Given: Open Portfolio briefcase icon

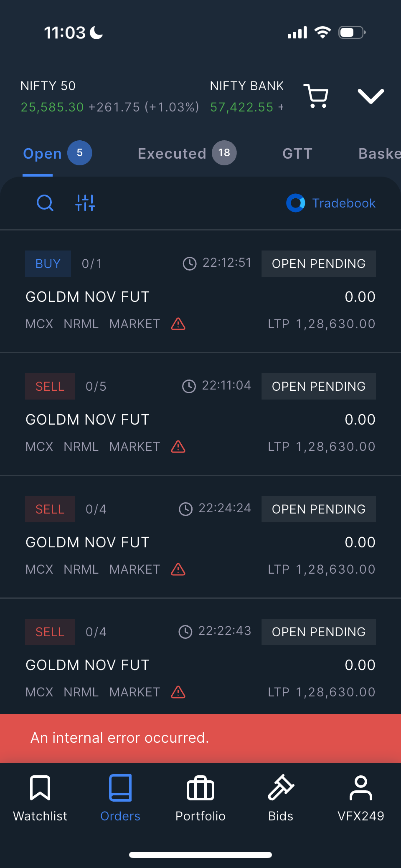Looking at the screenshot, I should pyautogui.click(x=200, y=788).
